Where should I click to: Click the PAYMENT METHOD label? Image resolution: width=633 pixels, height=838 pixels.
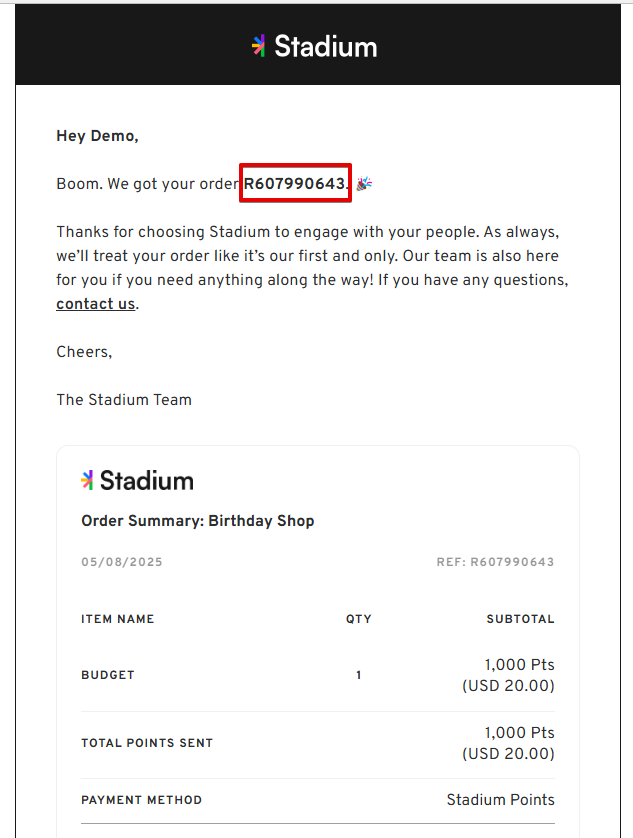(x=142, y=800)
